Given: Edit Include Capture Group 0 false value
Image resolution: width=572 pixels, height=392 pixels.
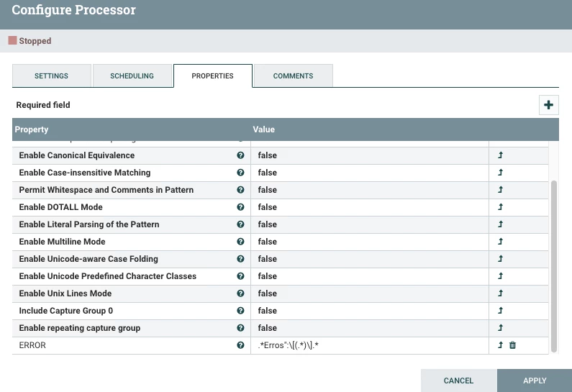Looking at the screenshot, I should [370, 311].
